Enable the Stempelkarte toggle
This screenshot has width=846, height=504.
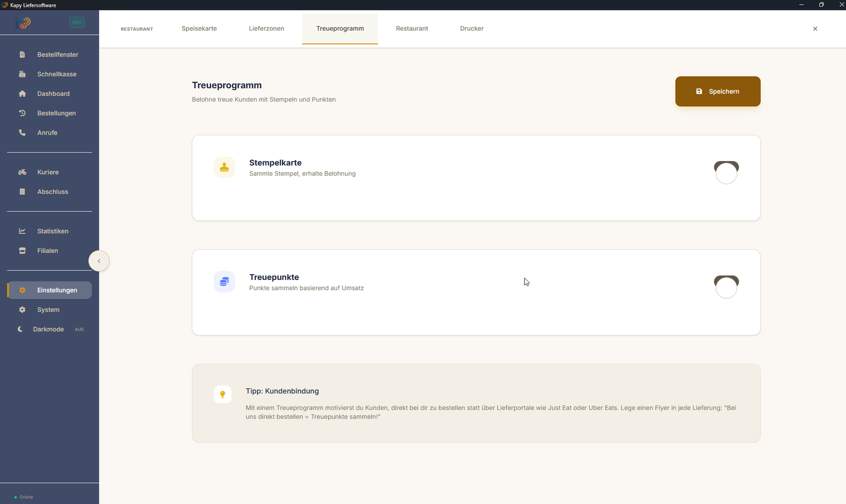pyautogui.click(x=727, y=173)
